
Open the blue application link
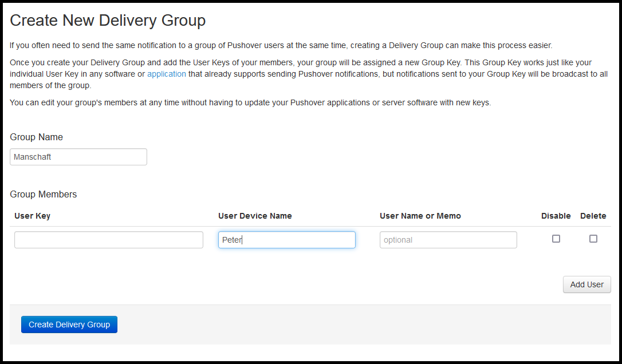click(167, 74)
